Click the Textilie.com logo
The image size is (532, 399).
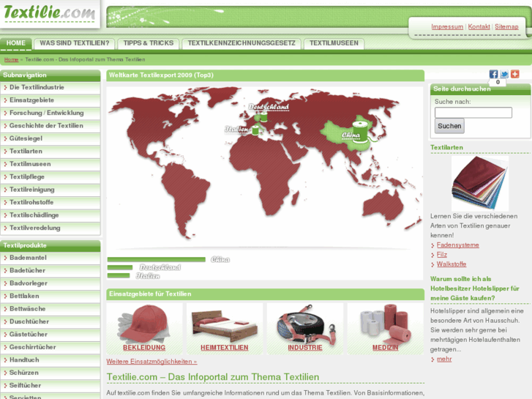click(x=50, y=13)
